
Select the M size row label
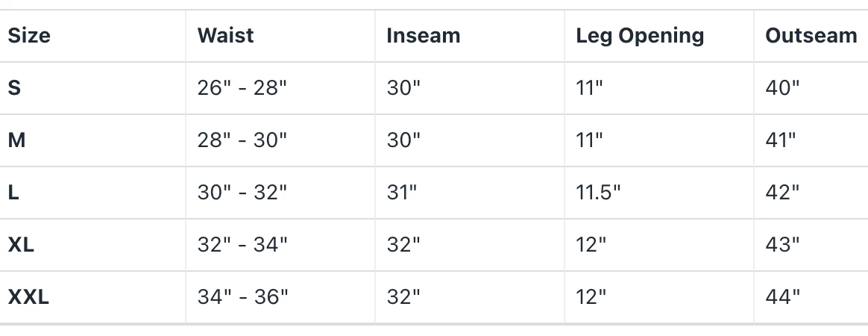coord(16,140)
